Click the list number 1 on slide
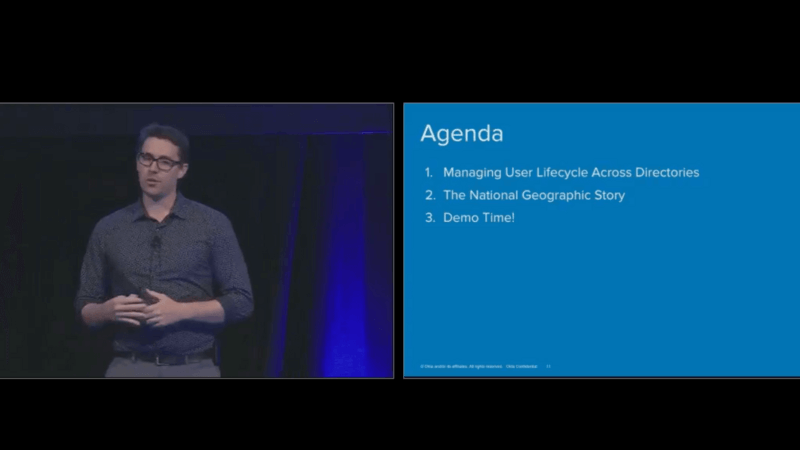The width and height of the screenshot is (800, 450). [x=429, y=172]
